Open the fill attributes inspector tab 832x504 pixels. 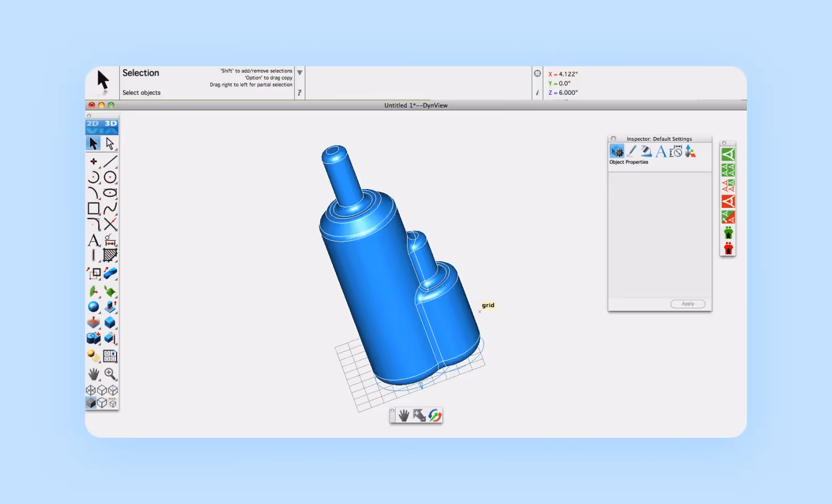click(646, 151)
